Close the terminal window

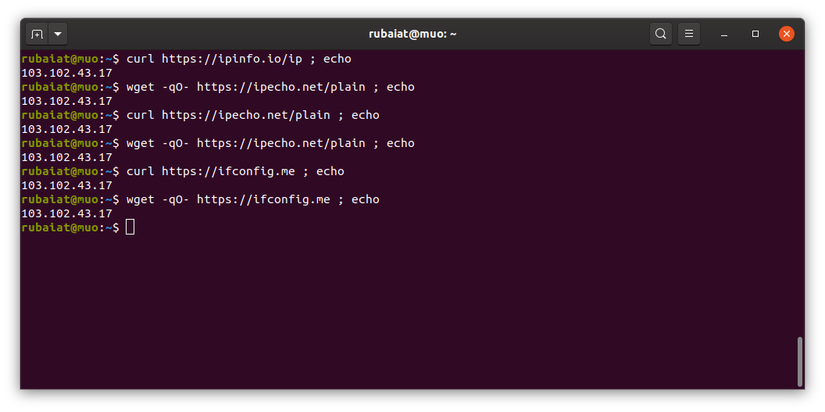click(787, 34)
